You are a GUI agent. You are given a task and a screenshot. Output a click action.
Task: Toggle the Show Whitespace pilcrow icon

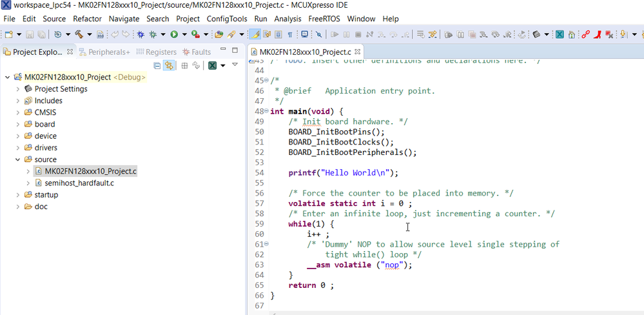289,35
